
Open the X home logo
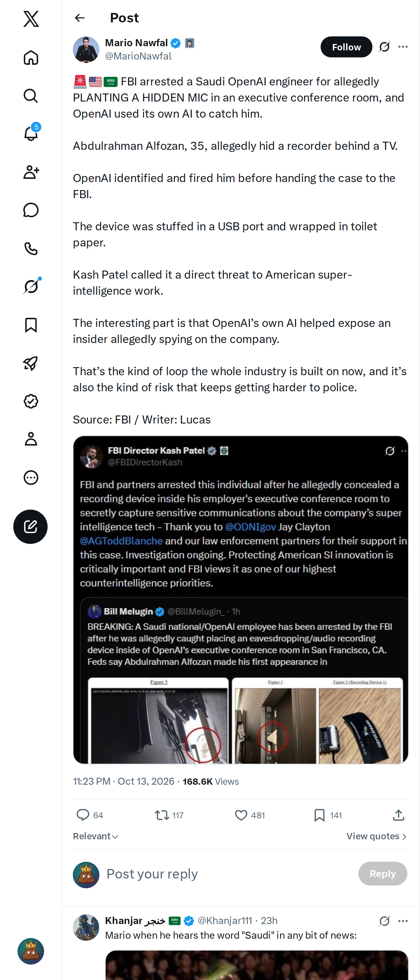point(31,19)
